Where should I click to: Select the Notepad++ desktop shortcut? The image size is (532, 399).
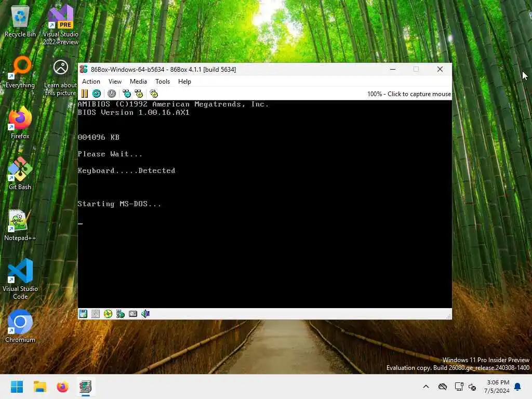(20, 224)
